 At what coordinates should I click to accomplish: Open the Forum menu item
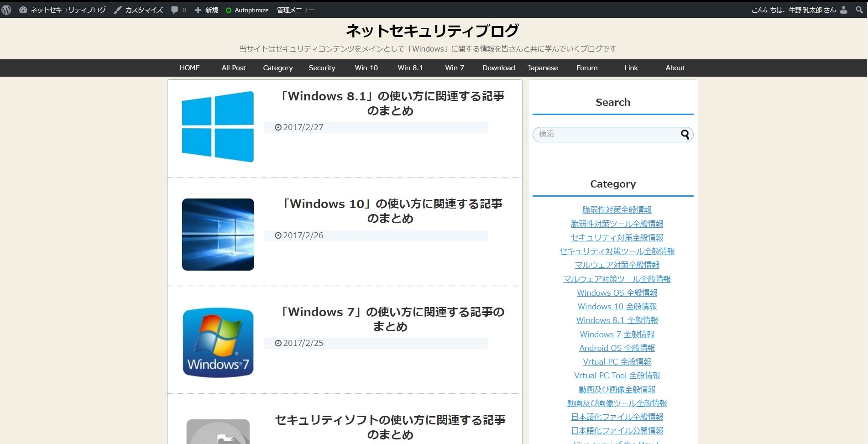pyautogui.click(x=587, y=68)
